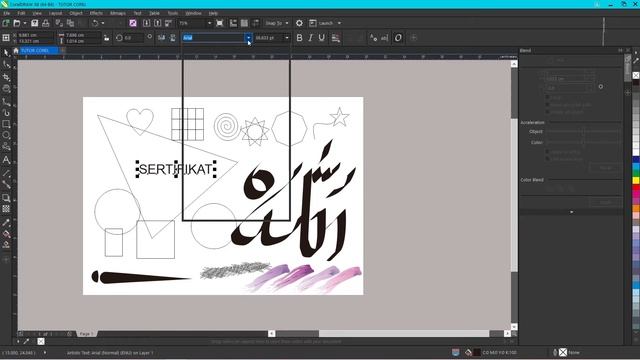Select the Connector tool
The height and width of the screenshot is (360, 640).
(x=6, y=185)
